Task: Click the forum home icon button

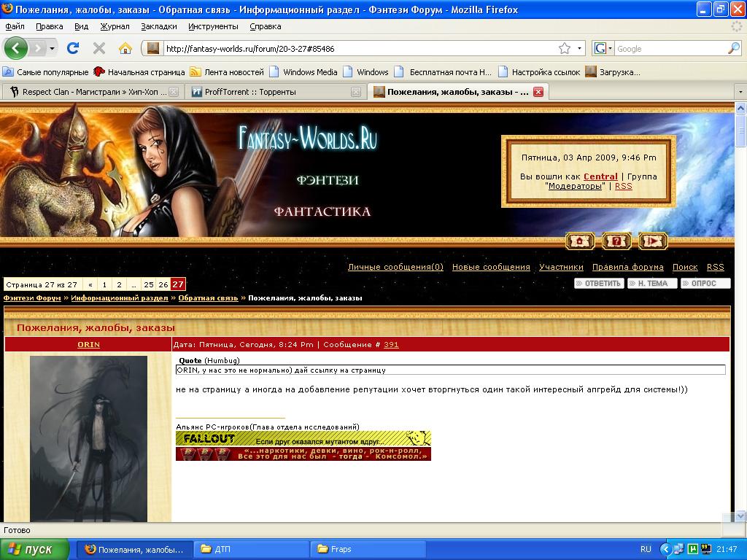Action: pos(580,241)
